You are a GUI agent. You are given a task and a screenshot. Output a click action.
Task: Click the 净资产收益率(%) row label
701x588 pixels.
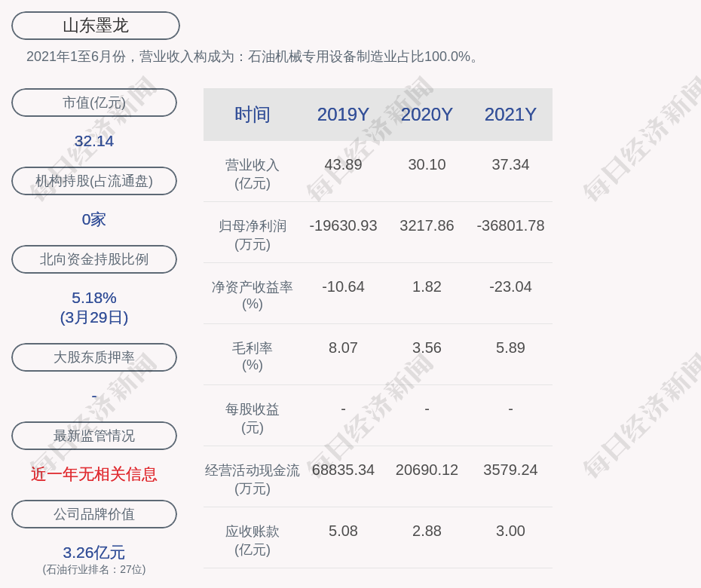253,296
